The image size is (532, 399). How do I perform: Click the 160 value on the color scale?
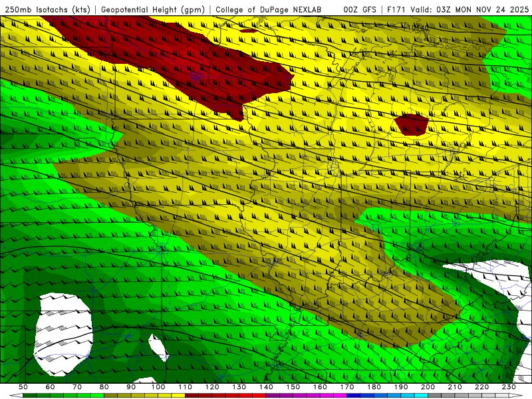[320, 387]
